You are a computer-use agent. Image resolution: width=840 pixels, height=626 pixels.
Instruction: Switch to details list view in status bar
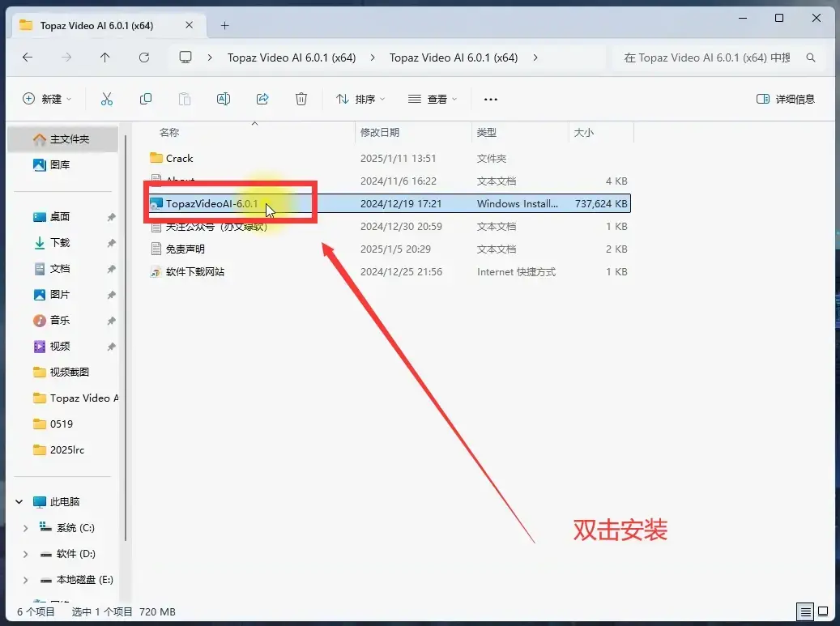tap(804, 611)
